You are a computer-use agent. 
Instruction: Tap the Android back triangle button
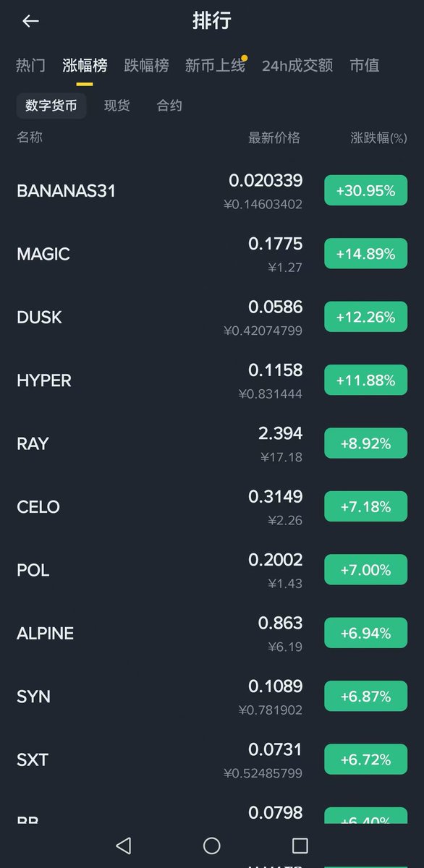point(124,845)
